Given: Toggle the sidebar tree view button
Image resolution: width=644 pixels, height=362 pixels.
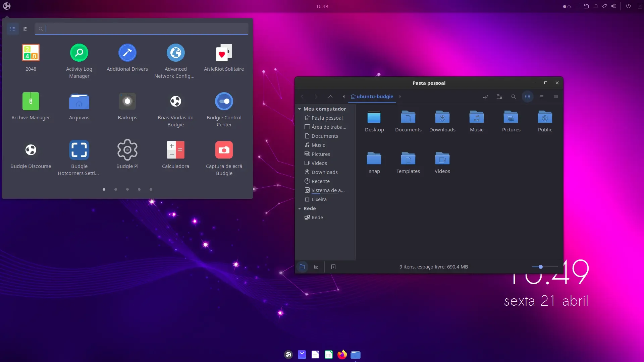Looking at the screenshot, I should pos(316,267).
